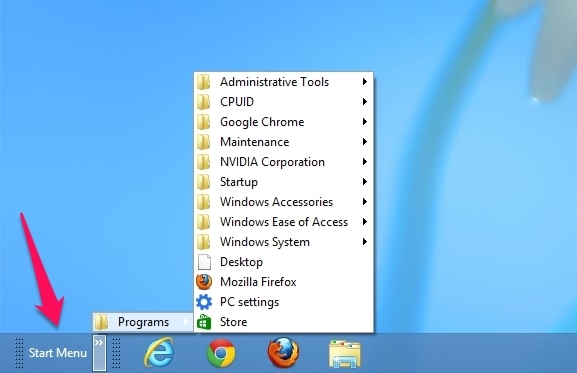Open Store from the menu

[x=284, y=322]
